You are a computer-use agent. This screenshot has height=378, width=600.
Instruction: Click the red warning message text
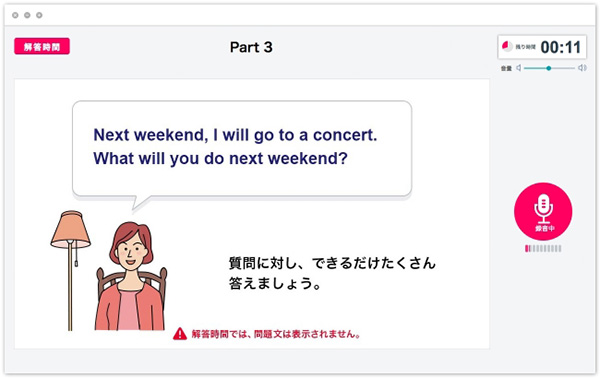click(x=276, y=334)
